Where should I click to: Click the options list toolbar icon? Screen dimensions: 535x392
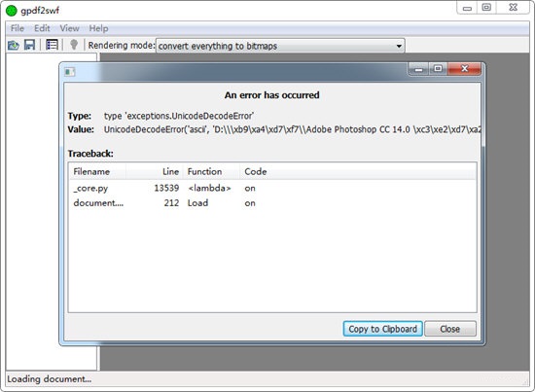pyautogui.click(x=52, y=45)
